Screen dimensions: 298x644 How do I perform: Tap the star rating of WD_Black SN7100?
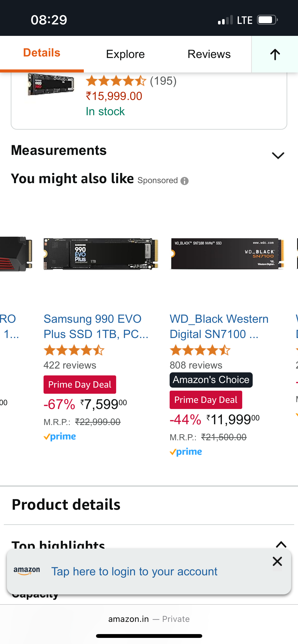pyautogui.click(x=200, y=350)
